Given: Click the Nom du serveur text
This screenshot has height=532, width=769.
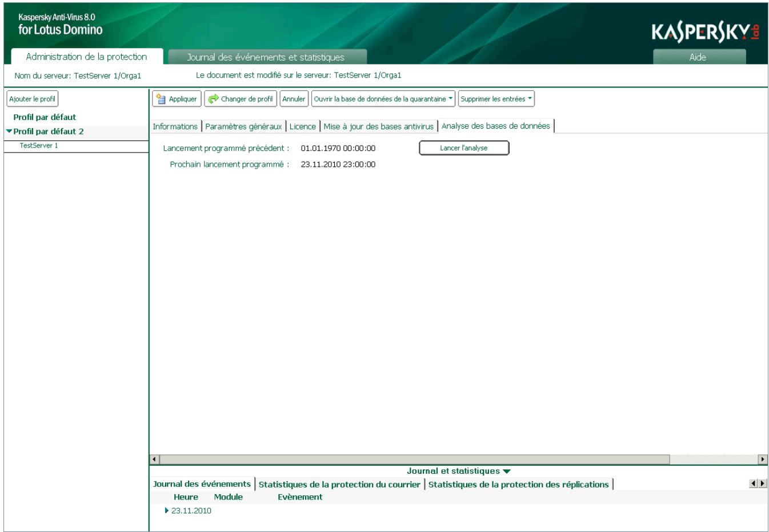Looking at the screenshot, I should point(78,75).
